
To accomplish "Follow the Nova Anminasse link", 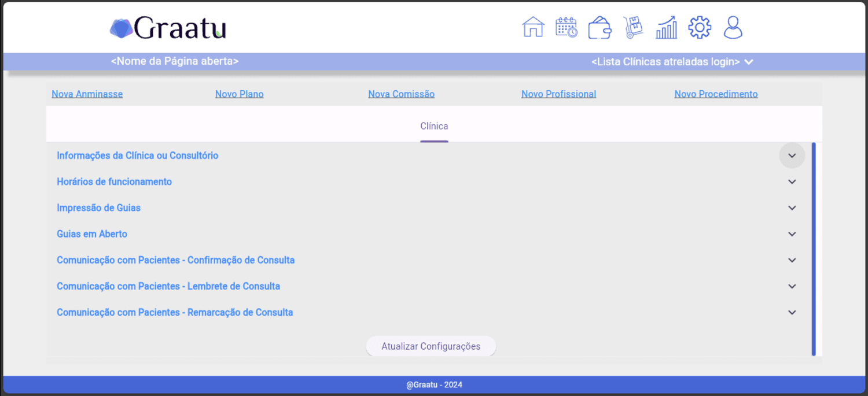I will pyautogui.click(x=87, y=94).
